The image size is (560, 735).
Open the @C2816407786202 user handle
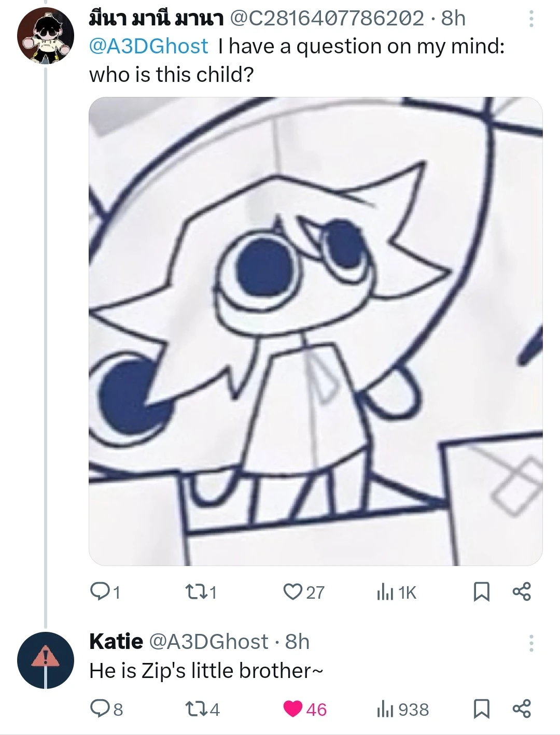[x=327, y=19]
